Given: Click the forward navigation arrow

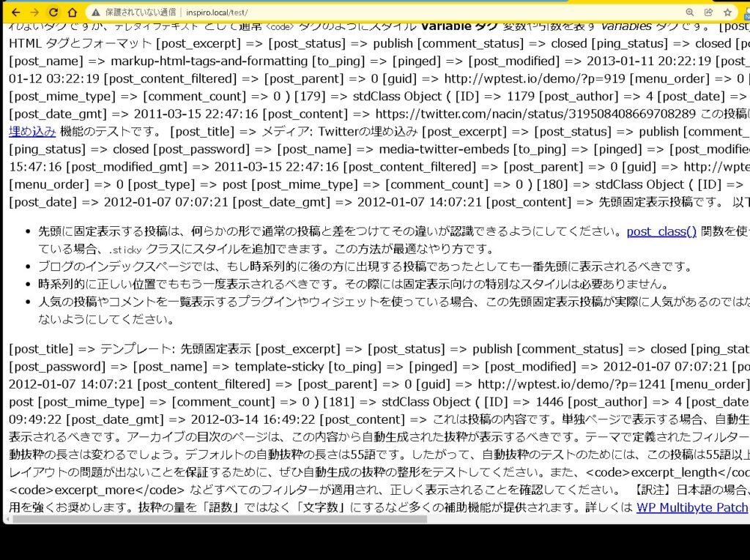Looking at the screenshot, I should (x=34, y=12).
